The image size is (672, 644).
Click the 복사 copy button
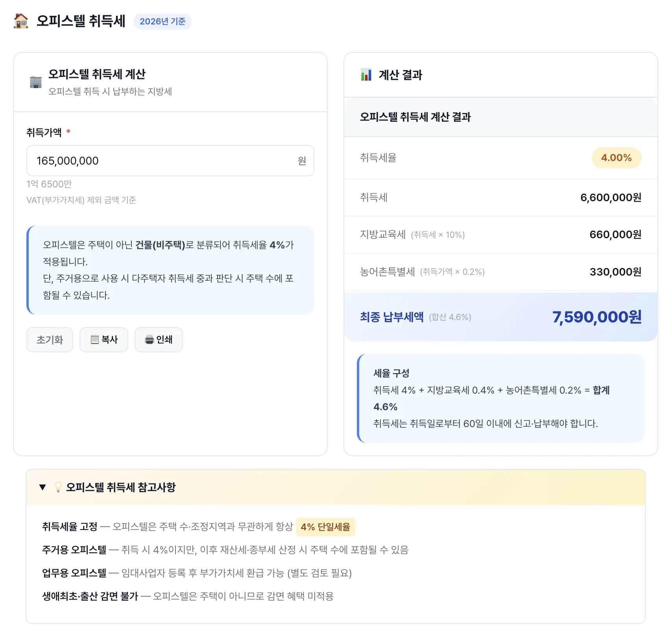tap(103, 339)
